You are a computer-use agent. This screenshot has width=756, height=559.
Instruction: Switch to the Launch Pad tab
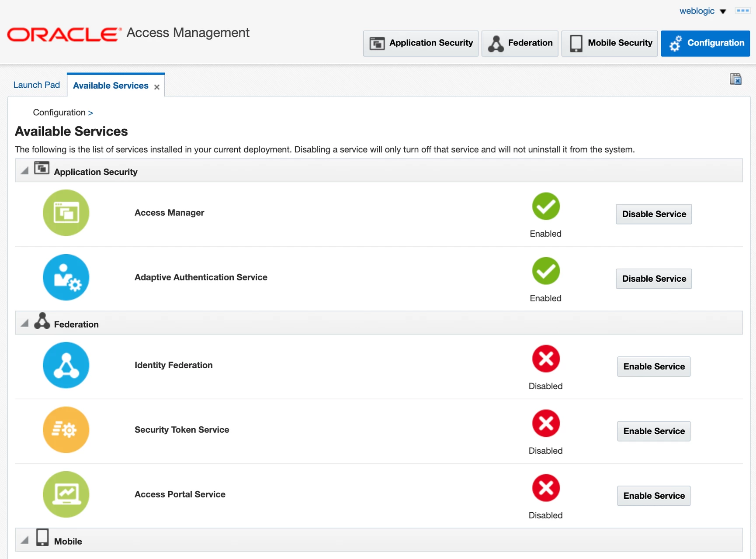pos(37,85)
